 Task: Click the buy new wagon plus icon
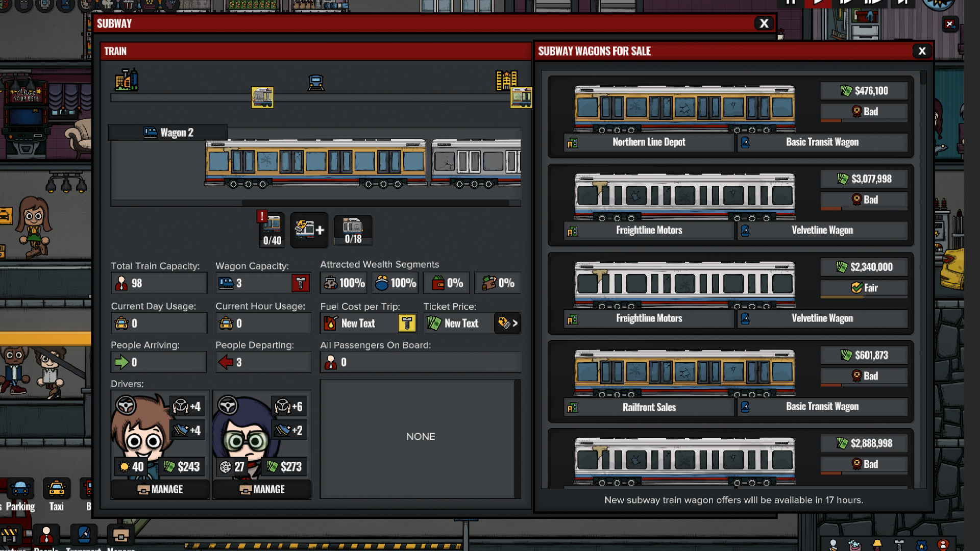[309, 230]
